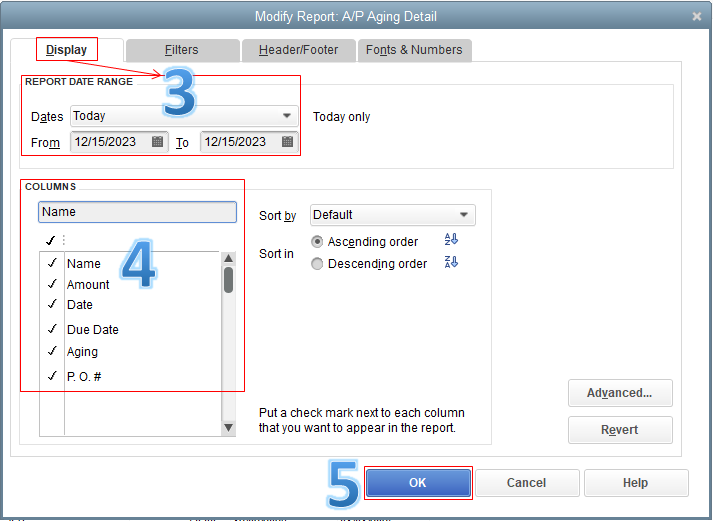Click the checkmark column header
Screen dimensions: 713x521
pos(50,240)
